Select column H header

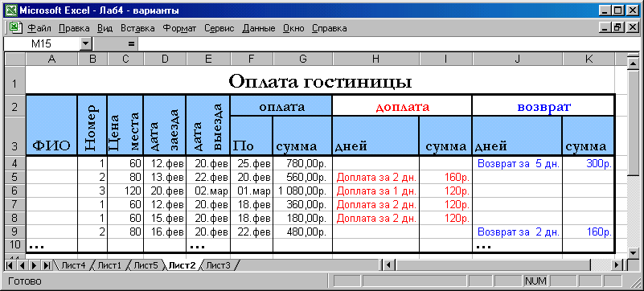tap(375, 59)
